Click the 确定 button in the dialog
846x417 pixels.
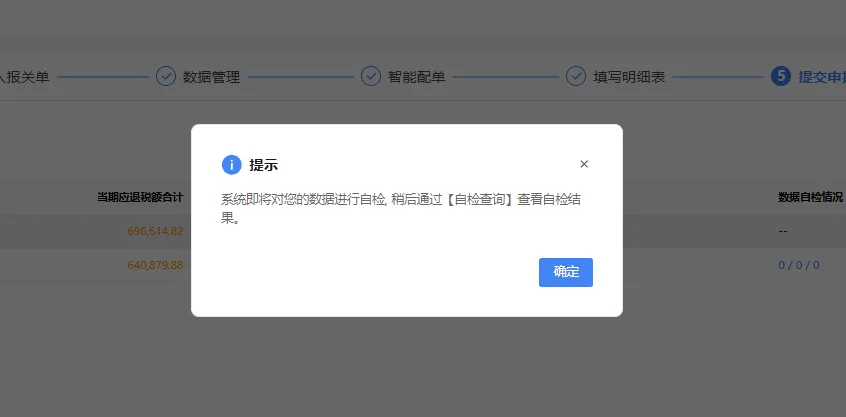click(565, 272)
